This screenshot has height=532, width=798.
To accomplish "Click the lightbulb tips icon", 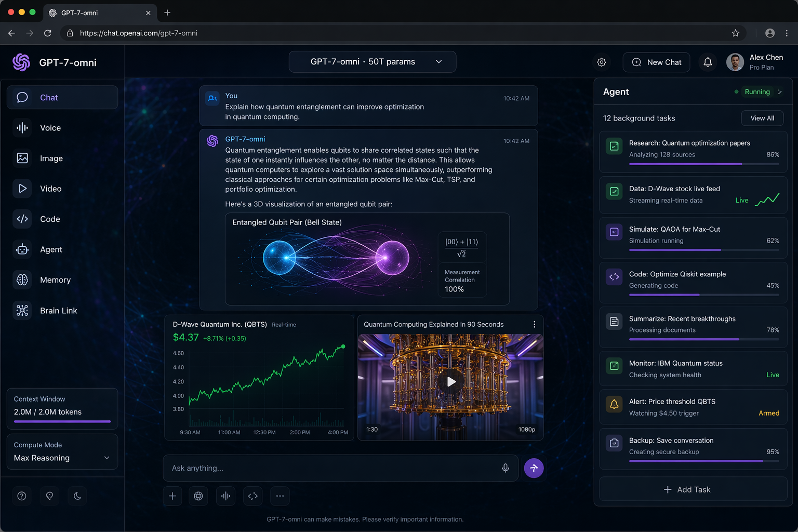I will point(49,496).
